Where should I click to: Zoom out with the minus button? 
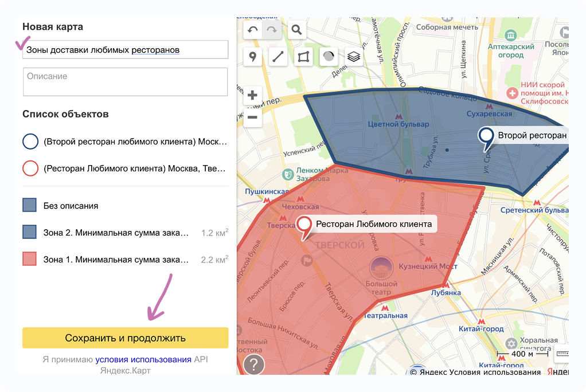click(x=252, y=117)
